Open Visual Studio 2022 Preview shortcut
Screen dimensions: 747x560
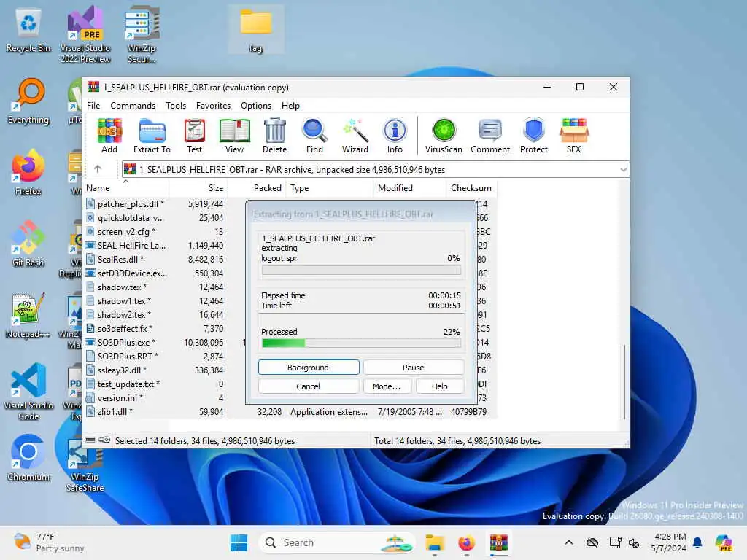pyautogui.click(x=85, y=34)
